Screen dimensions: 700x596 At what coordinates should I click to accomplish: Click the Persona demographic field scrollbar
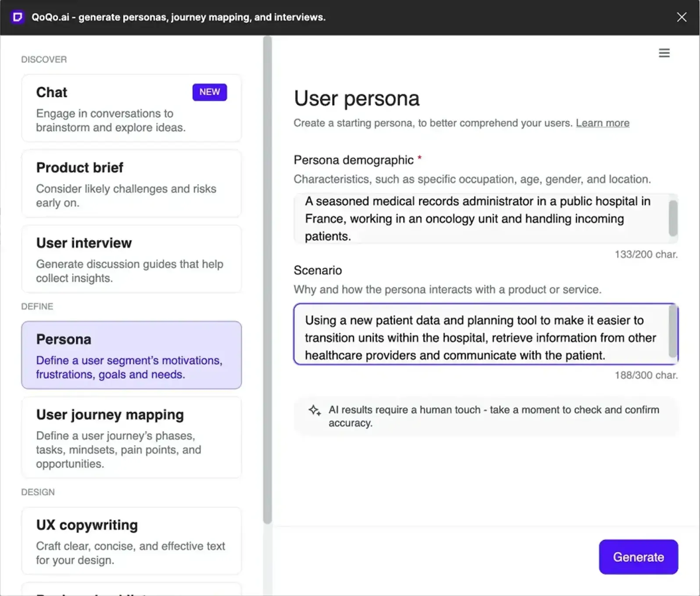[673, 218]
